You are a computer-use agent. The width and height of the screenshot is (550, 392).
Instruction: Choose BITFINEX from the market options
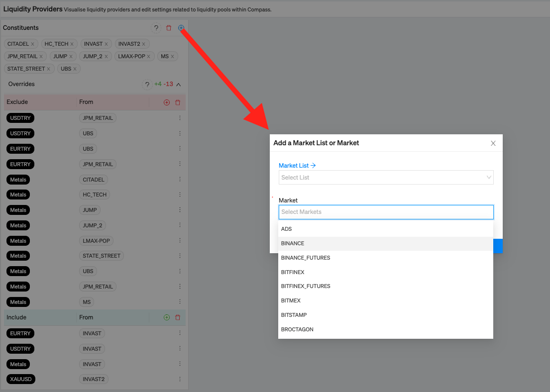click(x=385, y=272)
